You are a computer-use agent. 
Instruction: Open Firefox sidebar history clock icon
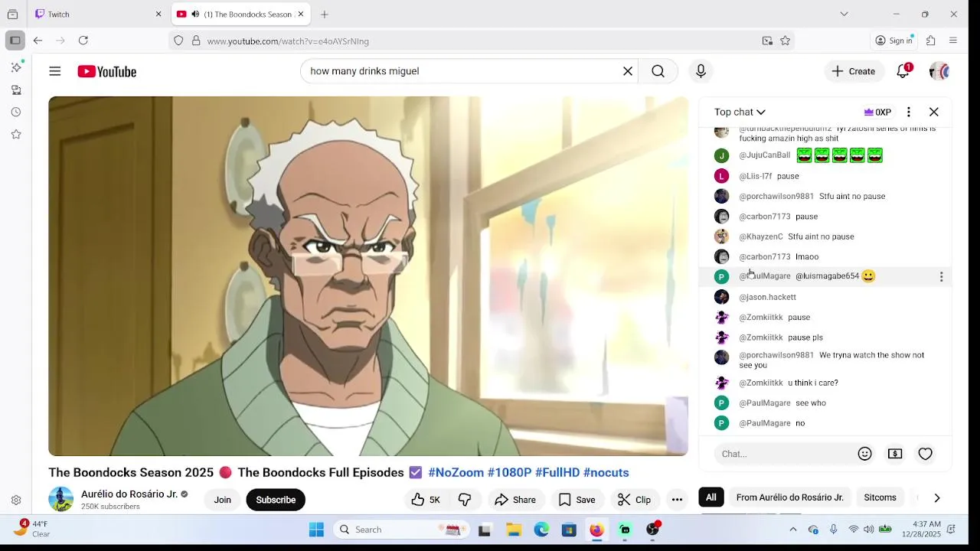coord(16,112)
